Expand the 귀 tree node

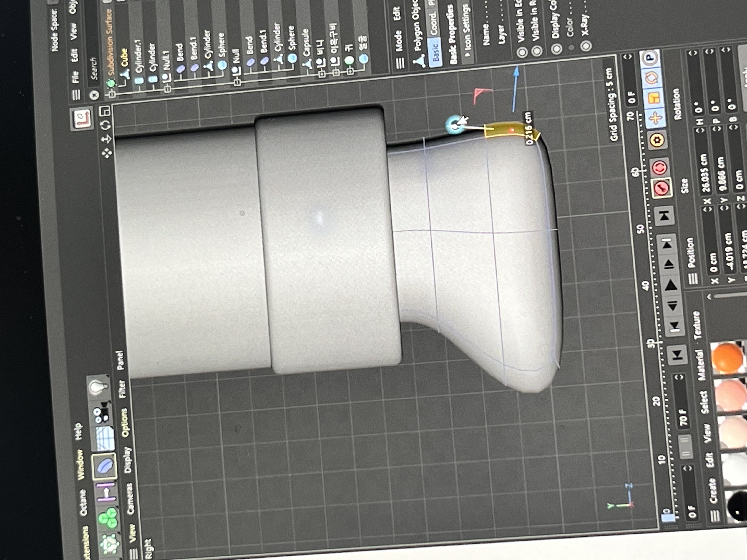[350, 71]
